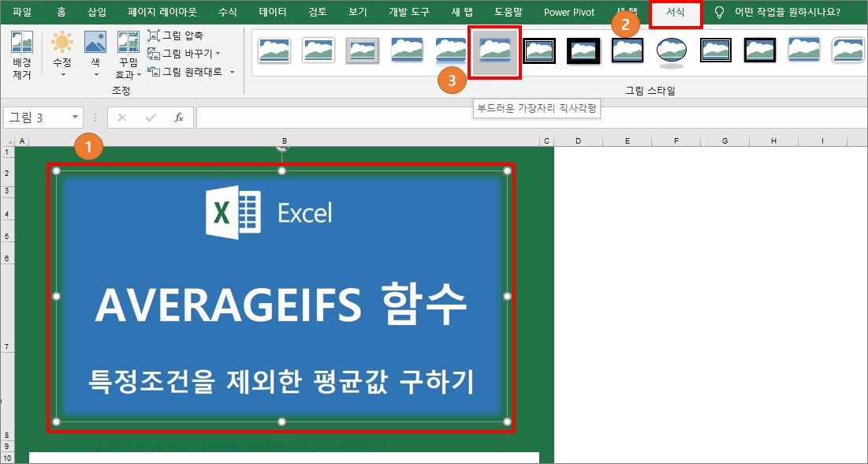
Task: Click 그림 원래대로 to reset picture
Action: tap(185, 72)
